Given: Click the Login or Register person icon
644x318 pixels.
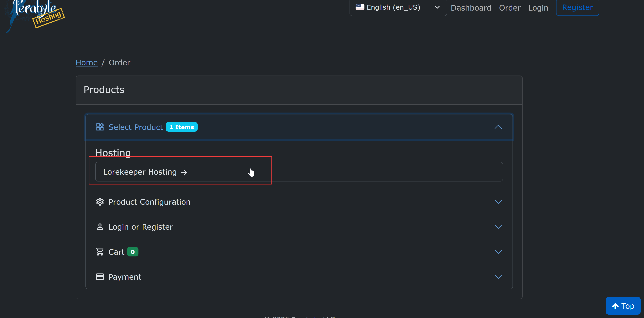Looking at the screenshot, I should [x=100, y=227].
